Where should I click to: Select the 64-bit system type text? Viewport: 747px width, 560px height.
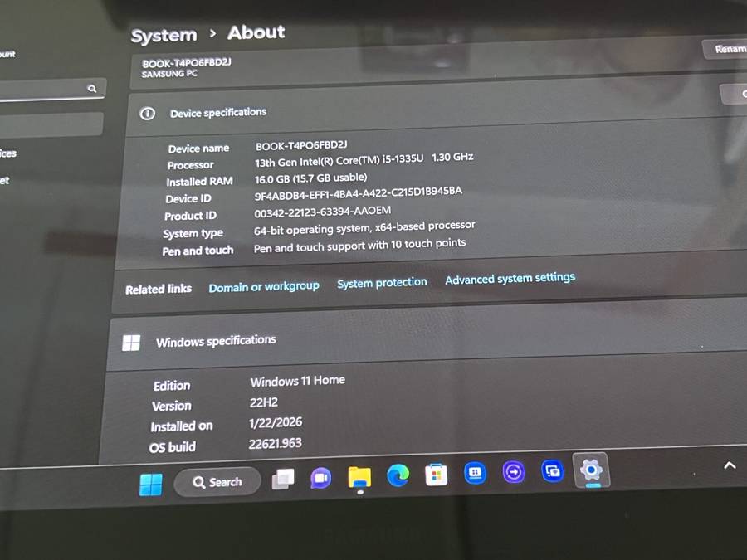pyautogui.click(x=364, y=228)
